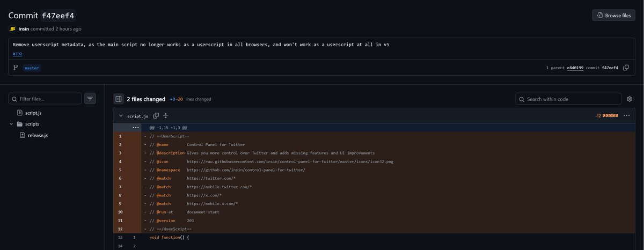
Task: Click the -20 deletions count
Action: click(180, 99)
